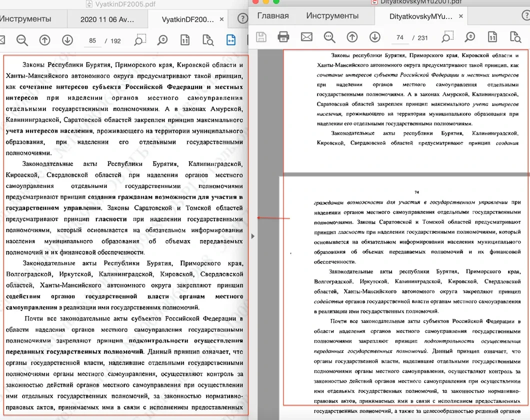Screen dimensions: 530x420
Task: Go to previous page in VyatkinDF2005 window
Action: 44,40
